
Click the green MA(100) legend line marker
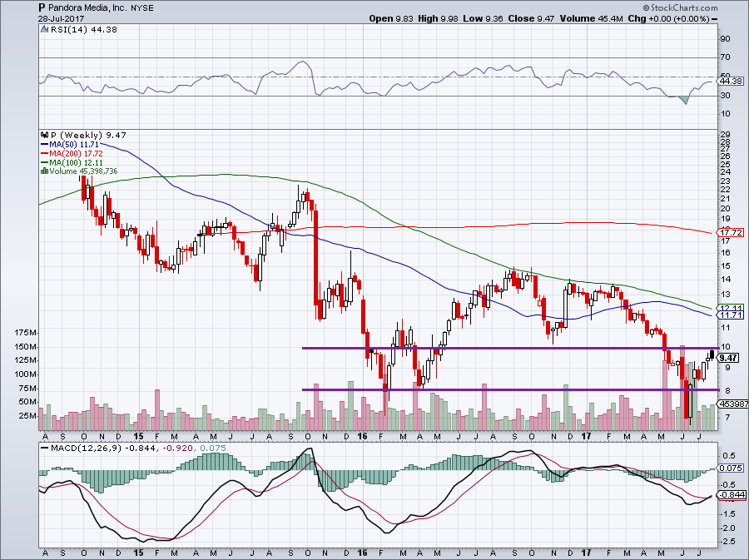[x=44, y=163]
